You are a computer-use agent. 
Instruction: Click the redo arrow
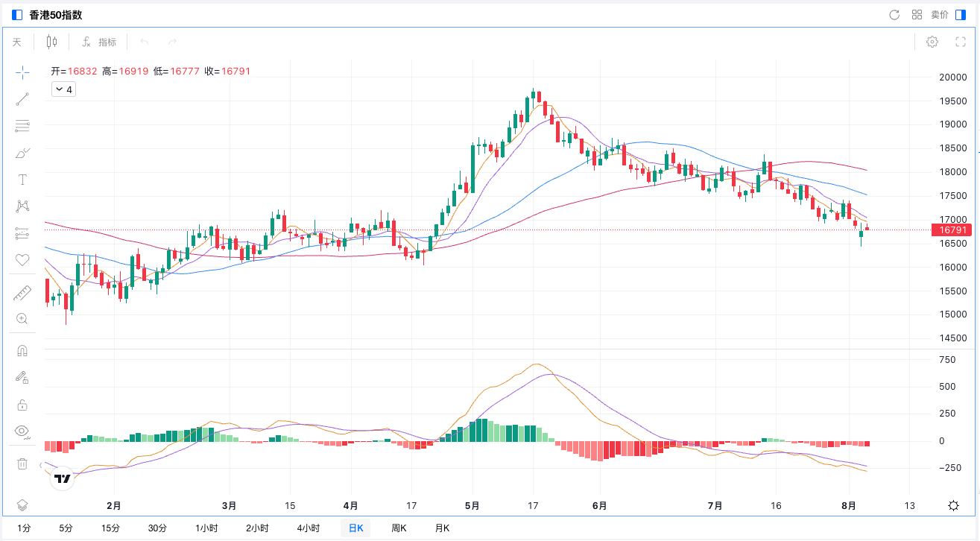[x=172, y=42]
